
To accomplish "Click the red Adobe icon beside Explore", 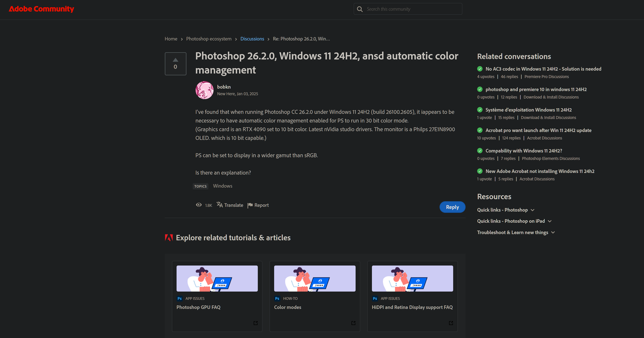I will tap(169, 237).
